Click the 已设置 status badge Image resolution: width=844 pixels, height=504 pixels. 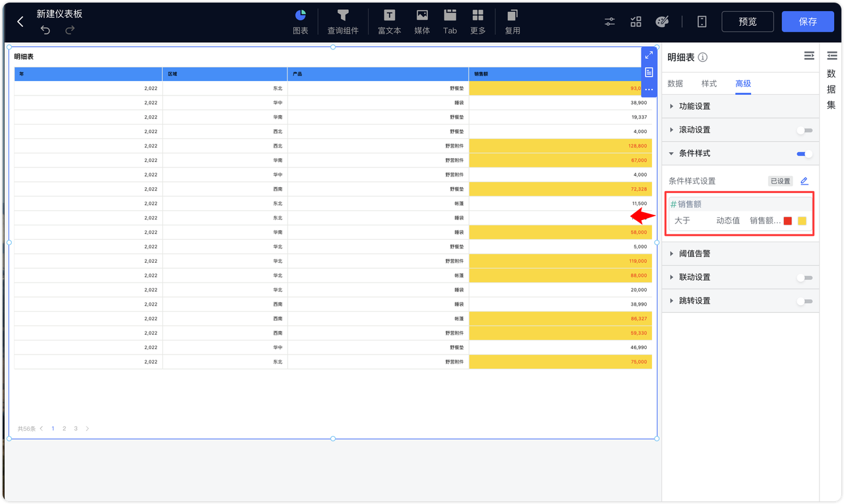click(x=780, y=181)
